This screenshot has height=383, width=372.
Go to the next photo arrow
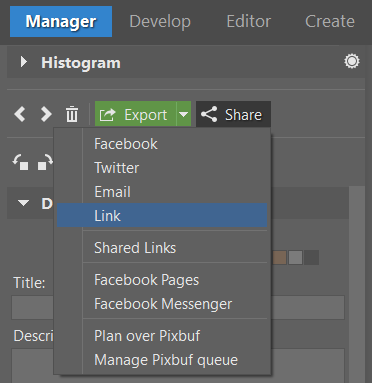46,114
